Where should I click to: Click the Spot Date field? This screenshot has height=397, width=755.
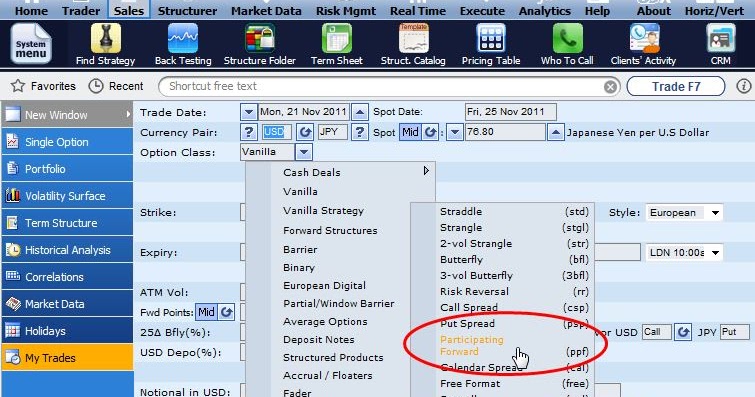(x=510, y=112)
